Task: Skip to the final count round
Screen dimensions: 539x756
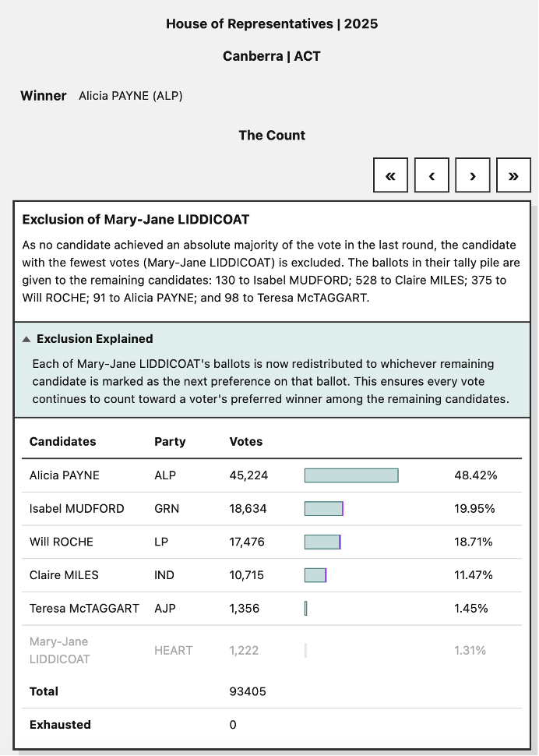Action: click(513, 175)
